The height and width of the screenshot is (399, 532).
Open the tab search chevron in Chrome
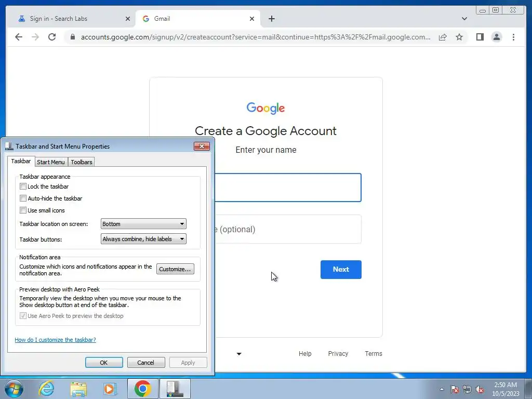pos(464,19)
